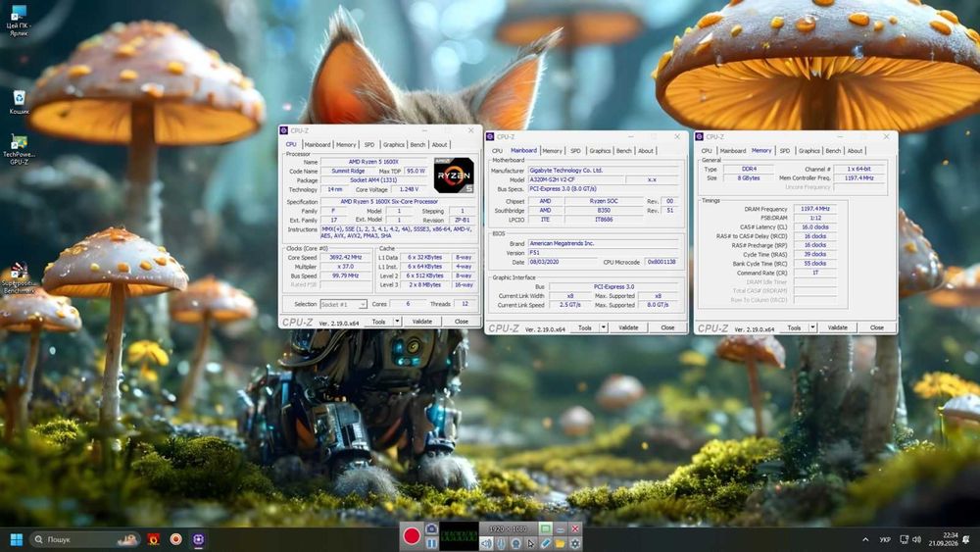Toggle microphone recording in recorder toolbar
The image size is (980, 552).
[x=501, y=543]
